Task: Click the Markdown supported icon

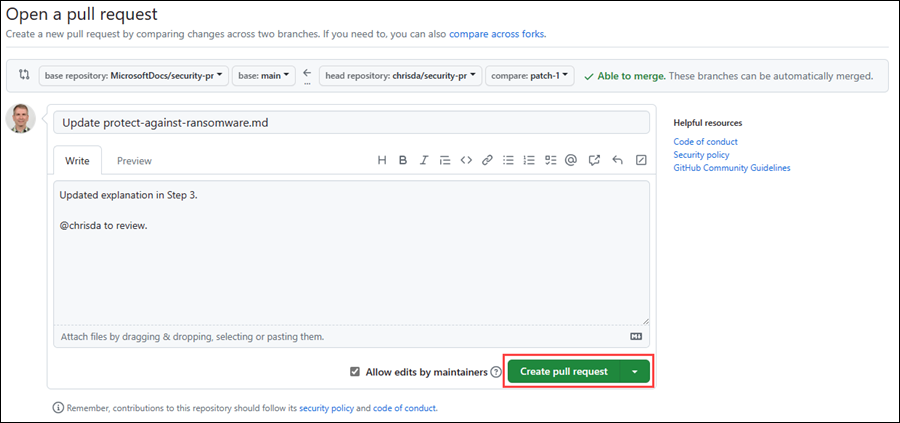Action: click(636, 337)
